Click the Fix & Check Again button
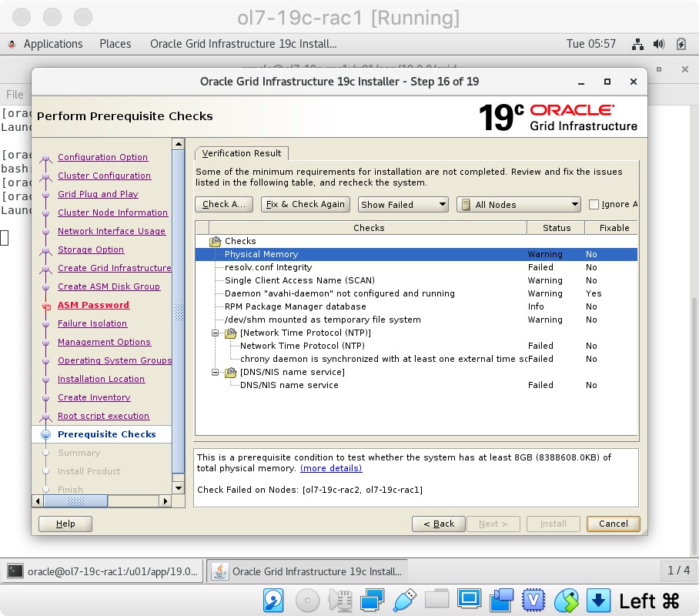 (306, 204)
